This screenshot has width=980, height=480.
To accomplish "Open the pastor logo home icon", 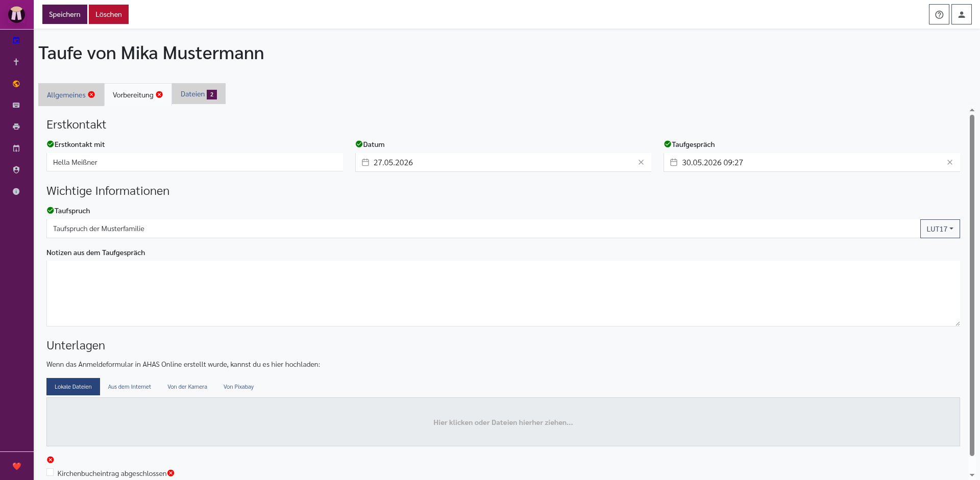I will pos(16,14).
